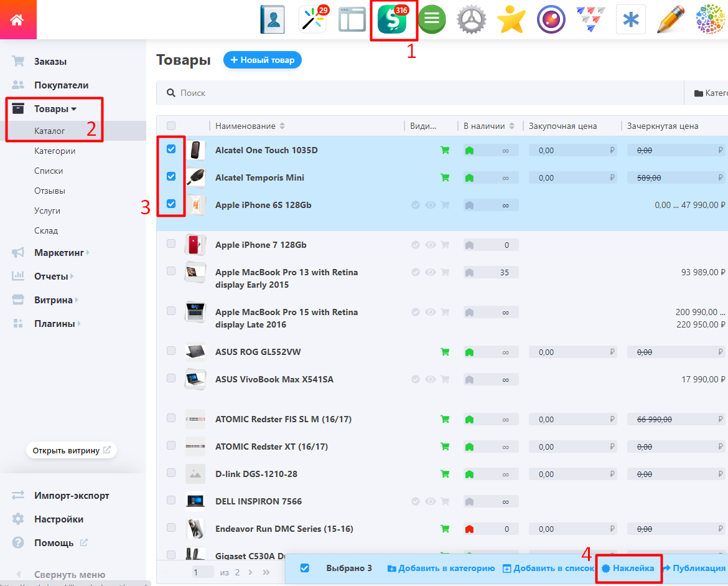Open the blue asterisk app icon

coord(630,20)
